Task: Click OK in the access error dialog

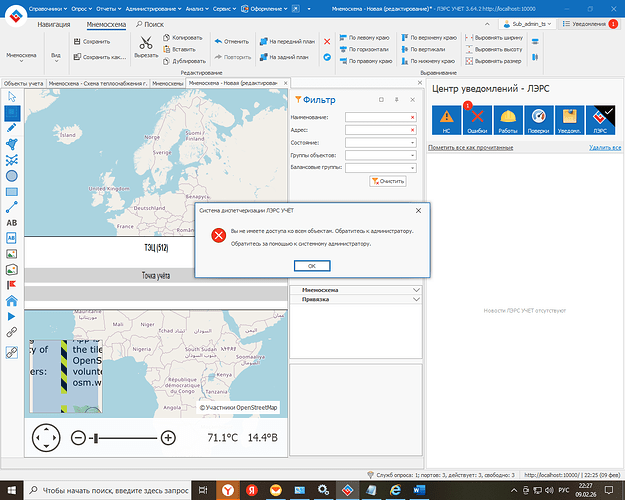Action: click(x=312, y=265)
